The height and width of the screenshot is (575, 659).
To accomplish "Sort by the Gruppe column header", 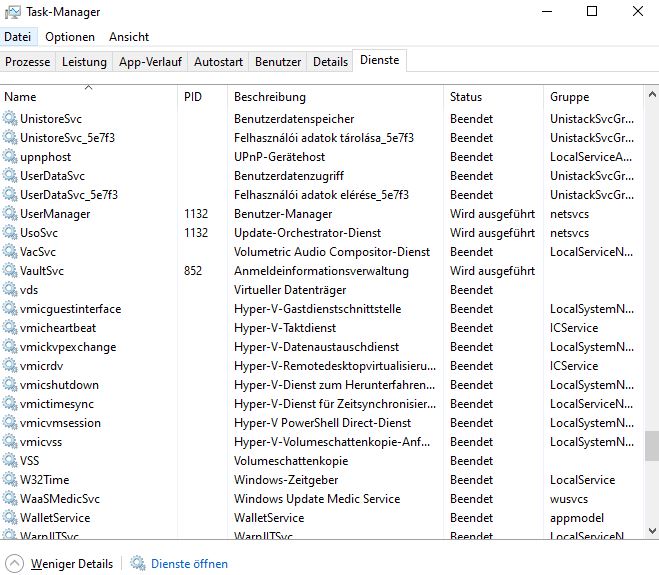I will [593, 97].
